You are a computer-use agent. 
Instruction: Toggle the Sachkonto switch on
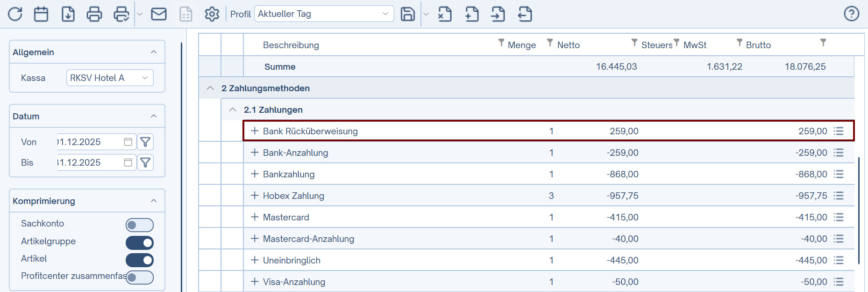139,225
